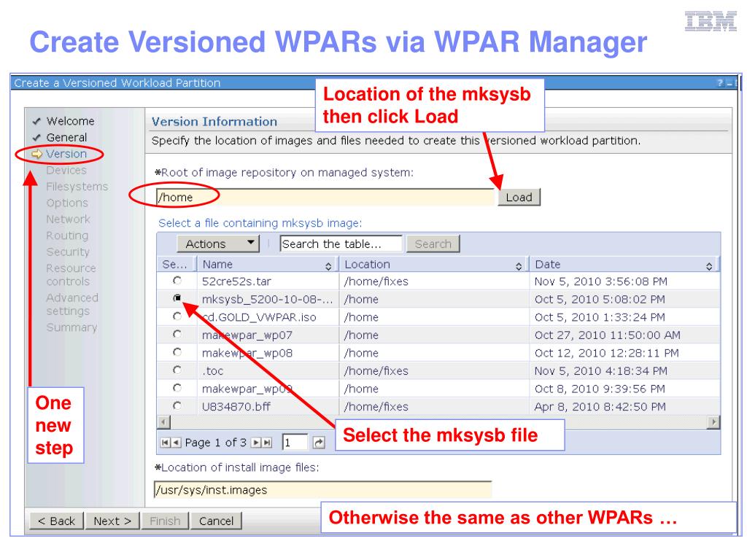Open the Devices wizard step
The height and width of the screenshot is (560, 747).
pyautogui.click(x=66, y=170)
